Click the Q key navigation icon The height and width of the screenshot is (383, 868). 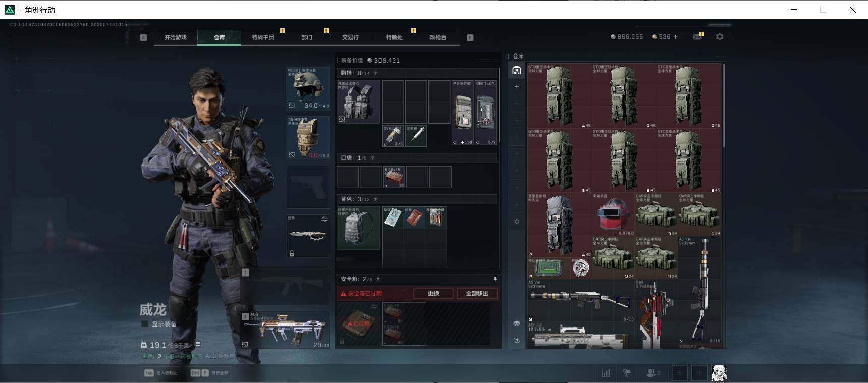coord(143,37)
